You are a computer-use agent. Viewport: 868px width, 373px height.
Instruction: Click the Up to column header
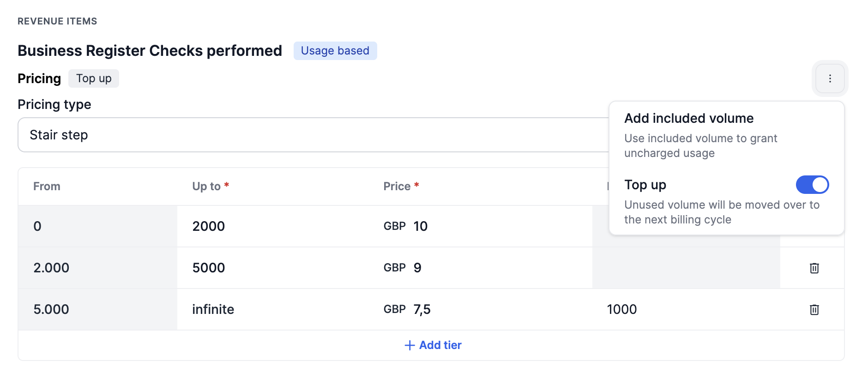coord(206,186)
